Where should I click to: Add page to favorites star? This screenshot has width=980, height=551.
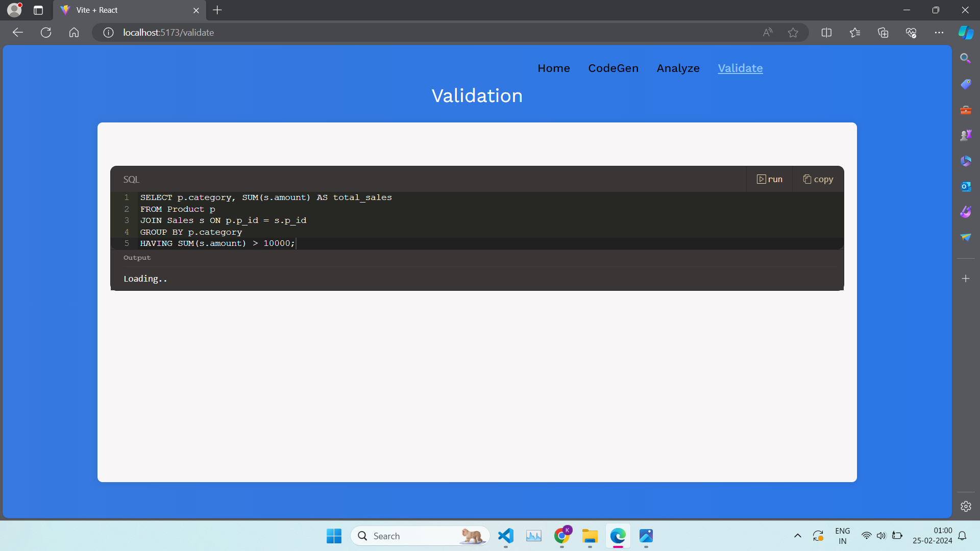pos(793,33)
